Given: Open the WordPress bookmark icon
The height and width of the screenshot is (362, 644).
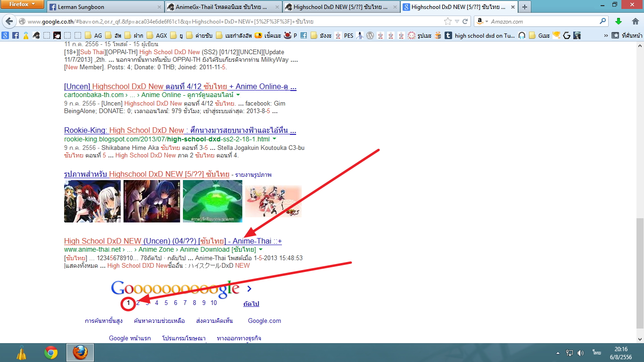Looking at the screenshot, I should (371, 35).
